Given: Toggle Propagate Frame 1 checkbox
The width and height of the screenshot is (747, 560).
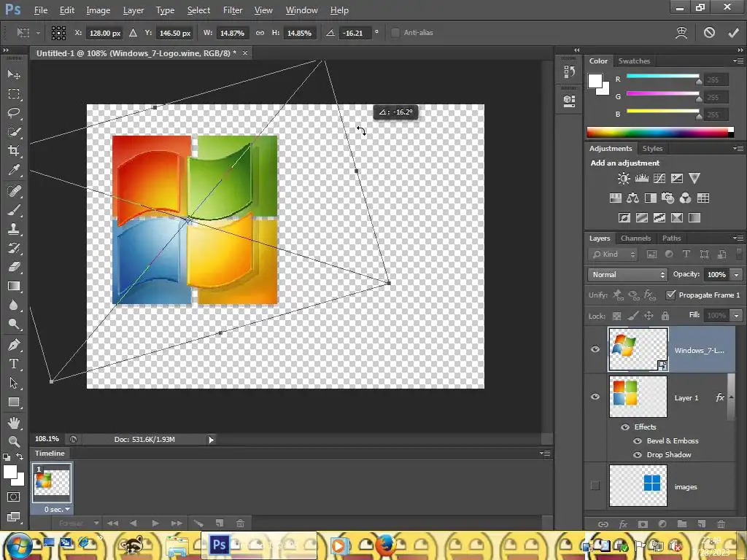Looking at the screenshot, I should (x=671, y=295).
